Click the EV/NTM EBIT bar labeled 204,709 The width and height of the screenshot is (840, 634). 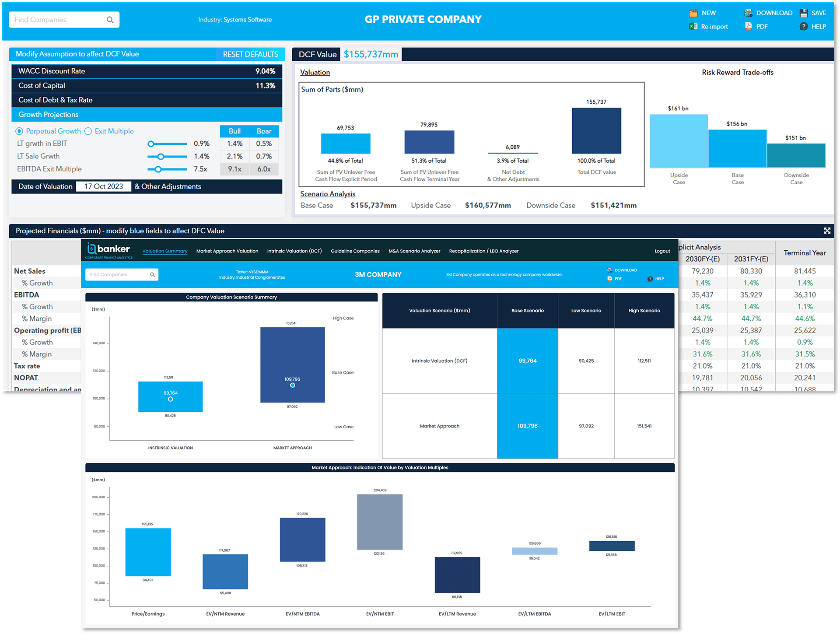(x=380, y=522)
